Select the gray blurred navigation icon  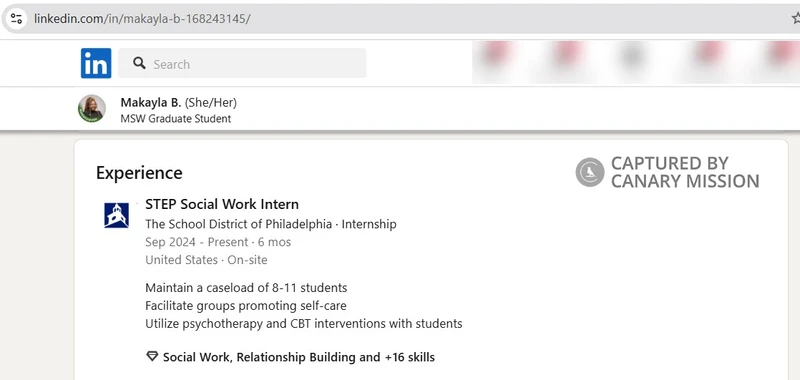click(x=634, y=54)
